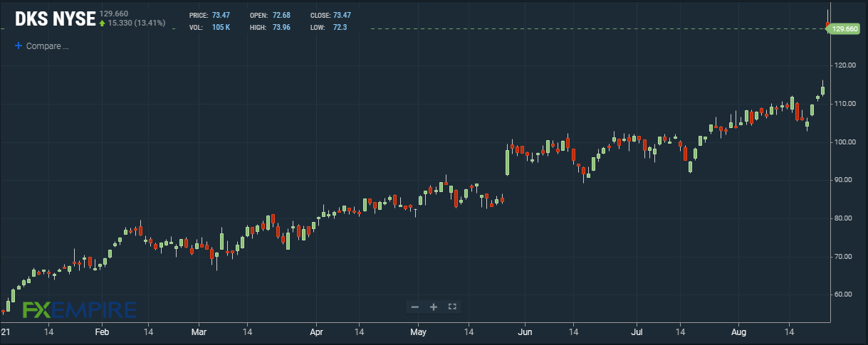This screenshot has height=345, width=868.
Task: Select the green 129.660 price tag on axis
Action: point(845,28)
